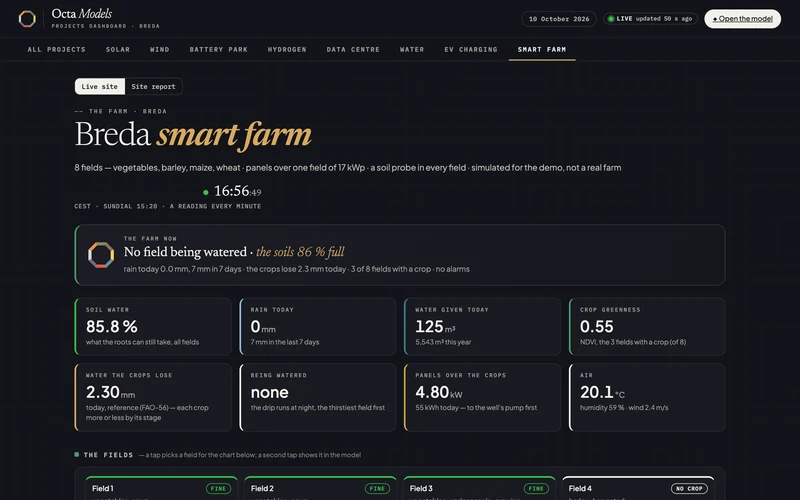
Task: Click the 8 fields description sentence
Action: click(348, 167)
